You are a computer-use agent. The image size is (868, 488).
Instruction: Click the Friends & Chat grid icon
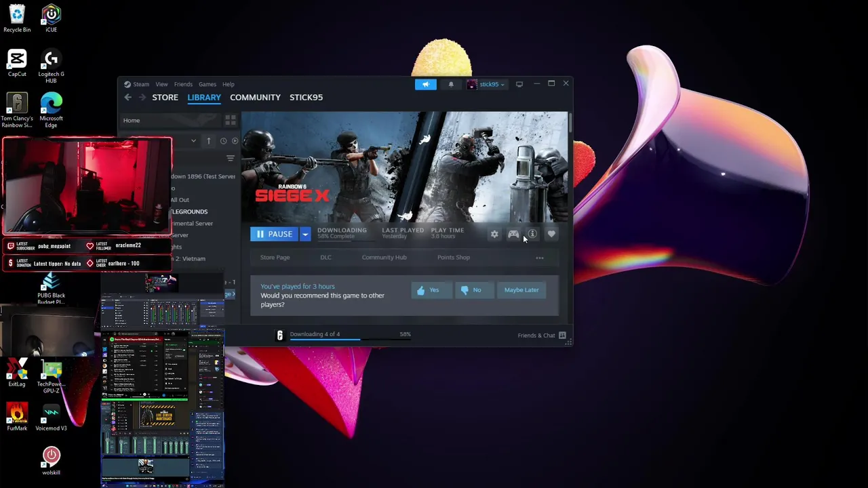(562, 335)
